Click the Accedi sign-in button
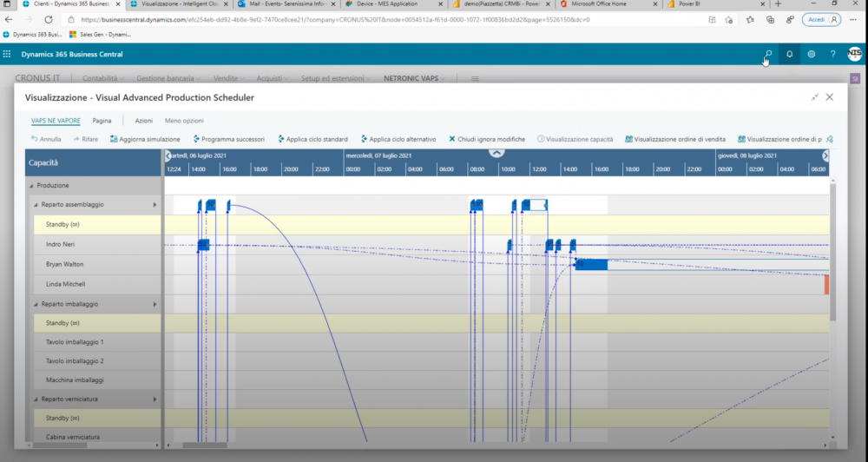Screen dimensions: 868x462 821,19
